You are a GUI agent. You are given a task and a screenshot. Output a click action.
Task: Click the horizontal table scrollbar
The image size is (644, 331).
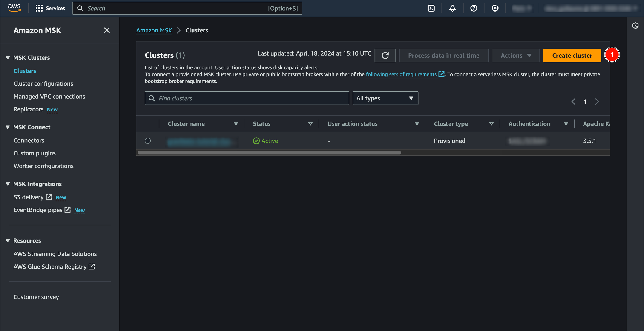click(x=269, y=152)
